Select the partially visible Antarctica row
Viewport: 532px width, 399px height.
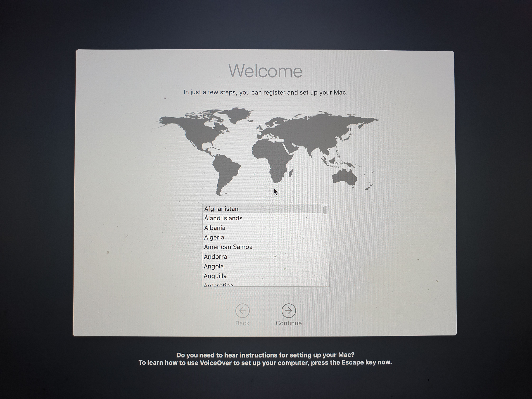pos(262,284)
